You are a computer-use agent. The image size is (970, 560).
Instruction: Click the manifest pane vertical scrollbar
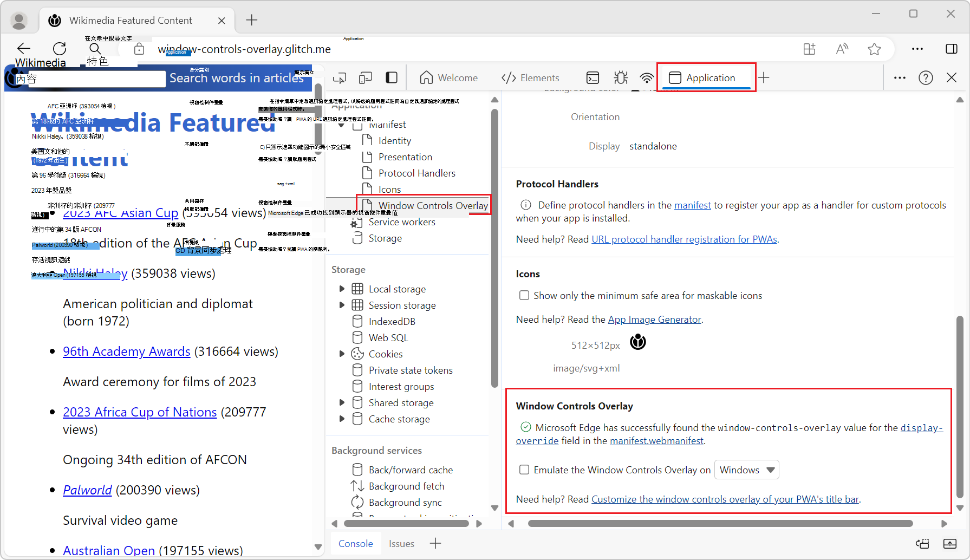pos(960,407)
